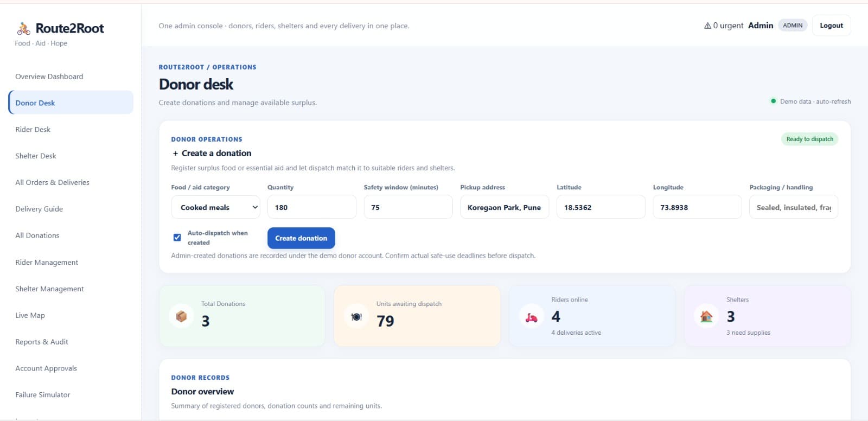Image resolution: width=868 pixels, height=421 pixels.
Task: Click the green Demo data status dot
Action: tap(773, 101)
